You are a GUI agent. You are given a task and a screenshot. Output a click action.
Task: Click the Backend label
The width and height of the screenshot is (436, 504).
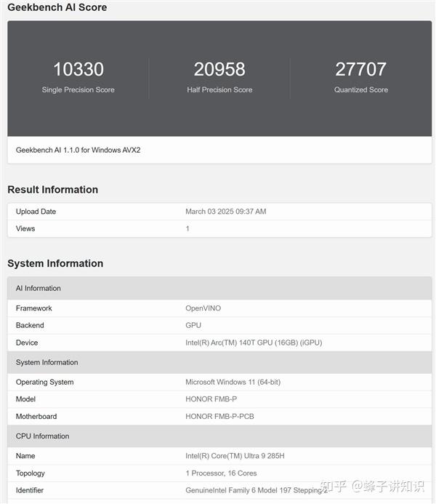click(x=30, y=325)
